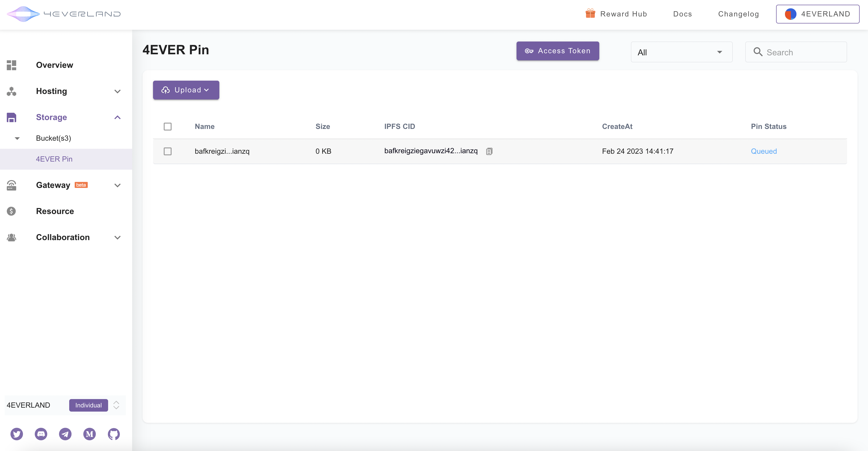Switch account with Individual selector arrows
Image resolution: width=868 pixels, height=451 pixels.
tap(116, 405)
